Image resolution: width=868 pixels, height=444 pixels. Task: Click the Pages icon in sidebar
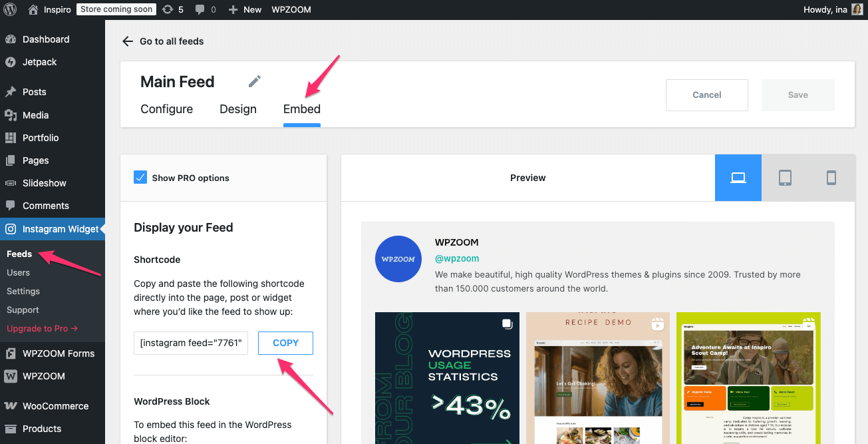pyautogui.click(x=11, y=160)
